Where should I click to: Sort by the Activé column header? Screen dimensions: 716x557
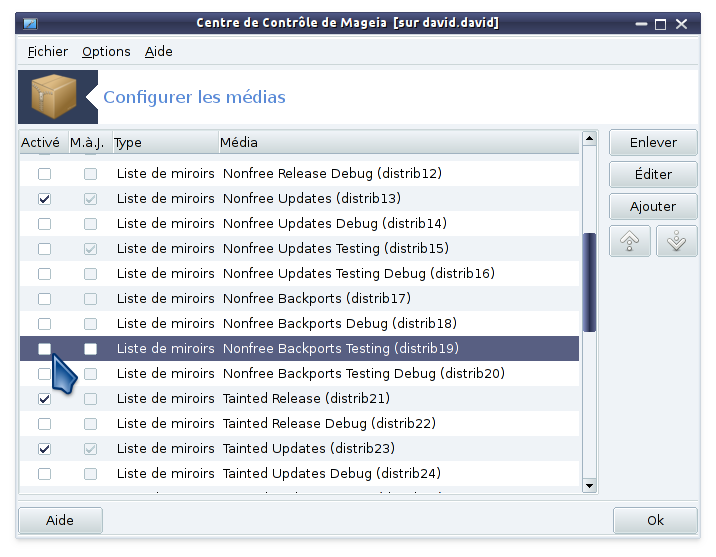click(x=44, y=142)
